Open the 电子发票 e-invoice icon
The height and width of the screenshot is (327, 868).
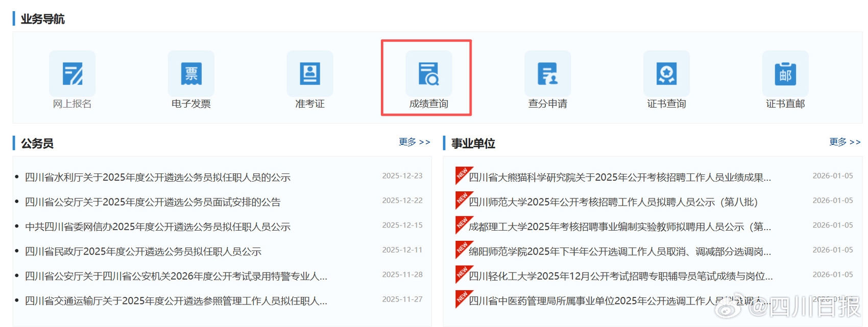click(x=191, y=74)
